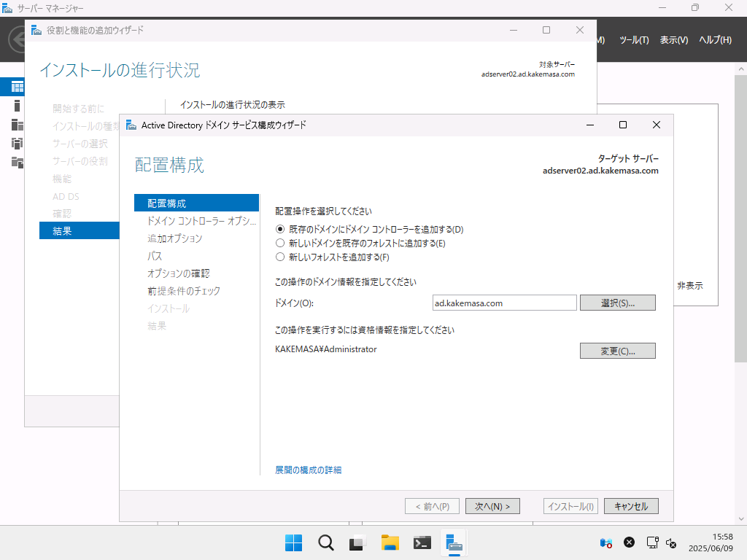Click scrollbar down arrow in Server Manager
This screenshot has height=560, width=747.
[x=741, y=519]
